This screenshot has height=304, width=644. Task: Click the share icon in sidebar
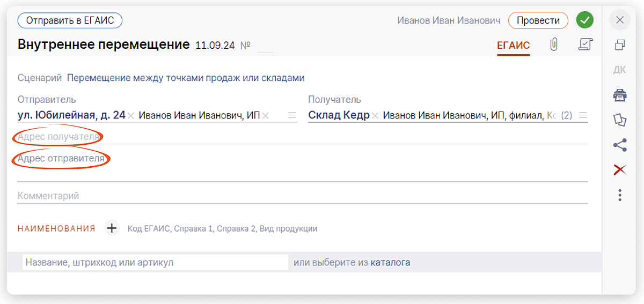pos(620,145)
